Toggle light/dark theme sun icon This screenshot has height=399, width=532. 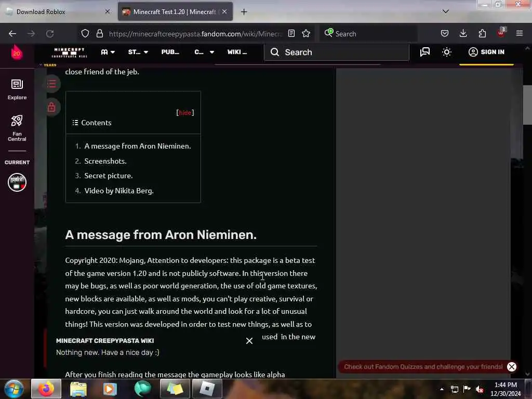click(x=447, y=52)
